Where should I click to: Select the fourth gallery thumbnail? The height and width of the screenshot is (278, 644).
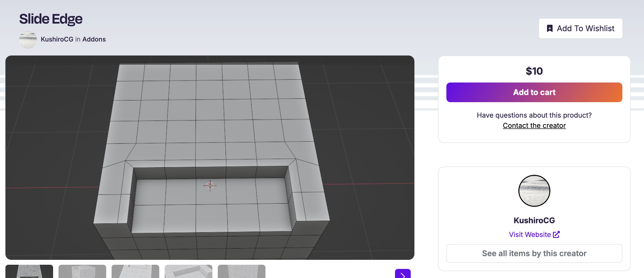click(189, 272)
